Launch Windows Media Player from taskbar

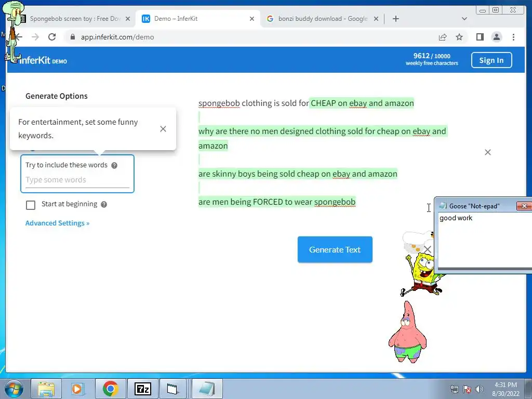point(77,389)
